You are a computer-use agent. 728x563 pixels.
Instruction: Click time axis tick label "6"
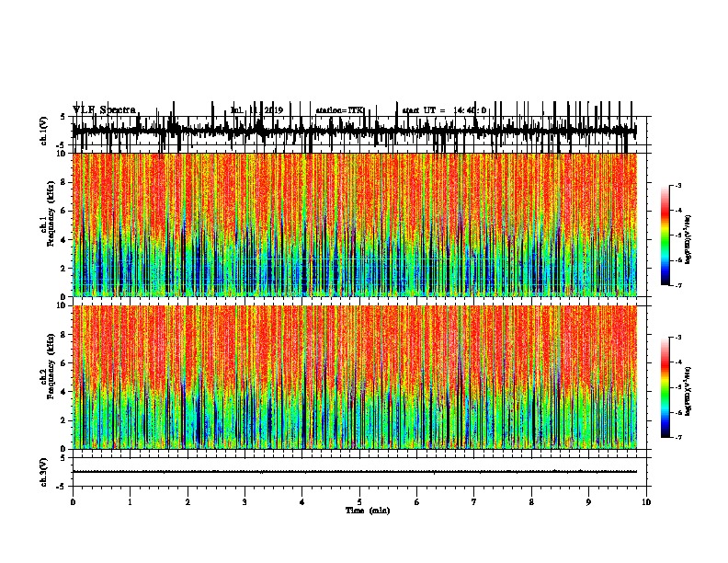pos(416,502)
